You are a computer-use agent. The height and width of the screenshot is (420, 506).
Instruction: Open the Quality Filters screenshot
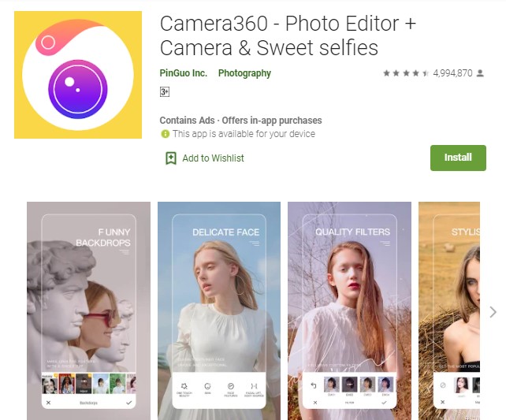pos(349,311)
